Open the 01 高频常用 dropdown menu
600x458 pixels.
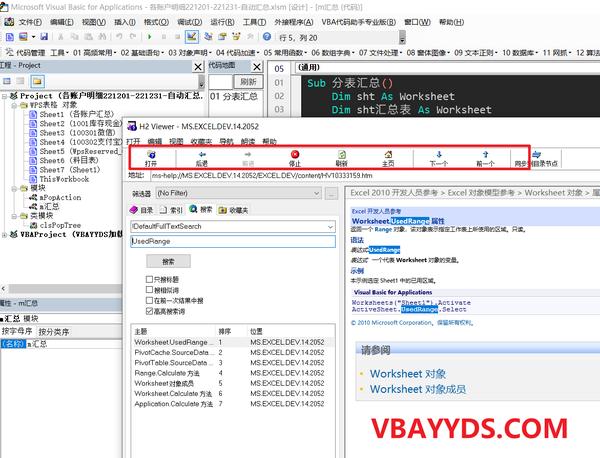(x=94, y=52)
